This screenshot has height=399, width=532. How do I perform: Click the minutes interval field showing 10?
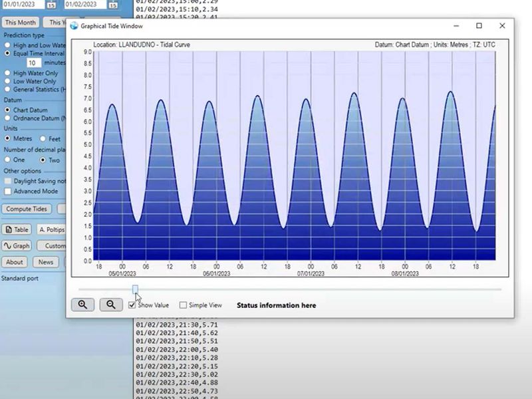[x=34, y=63]
